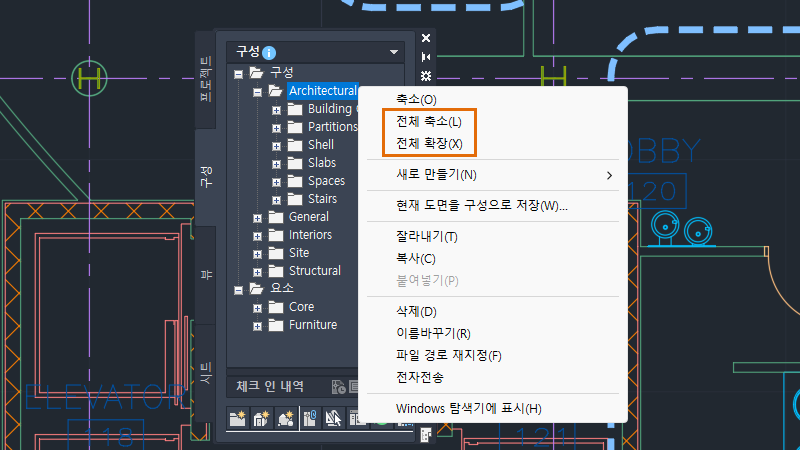Choose 현재 도면을 구성으로 저장(W)
The width and height of the screenshot is (800, 450).
point(482,206)
